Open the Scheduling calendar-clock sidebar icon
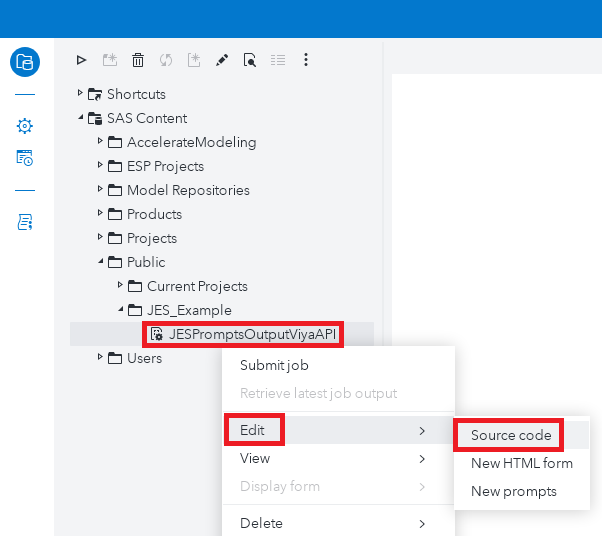 click(25, 158)
